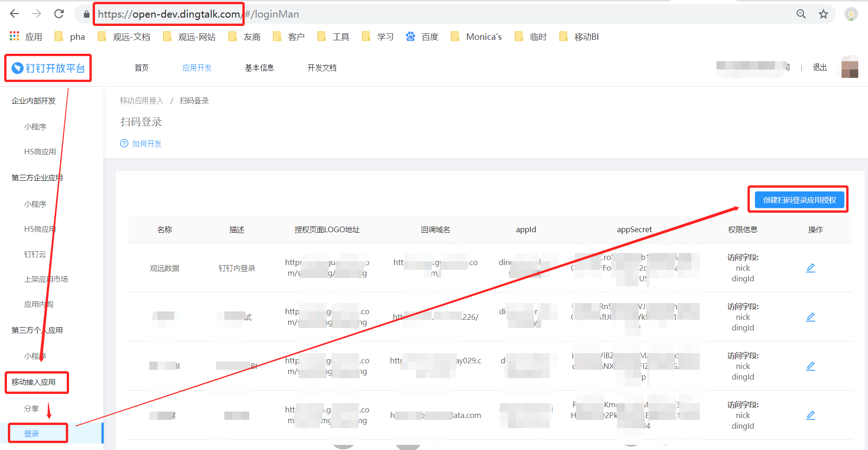Click the 观远数据 name cell
Viewport: 868px width, 450px height.
165,268
